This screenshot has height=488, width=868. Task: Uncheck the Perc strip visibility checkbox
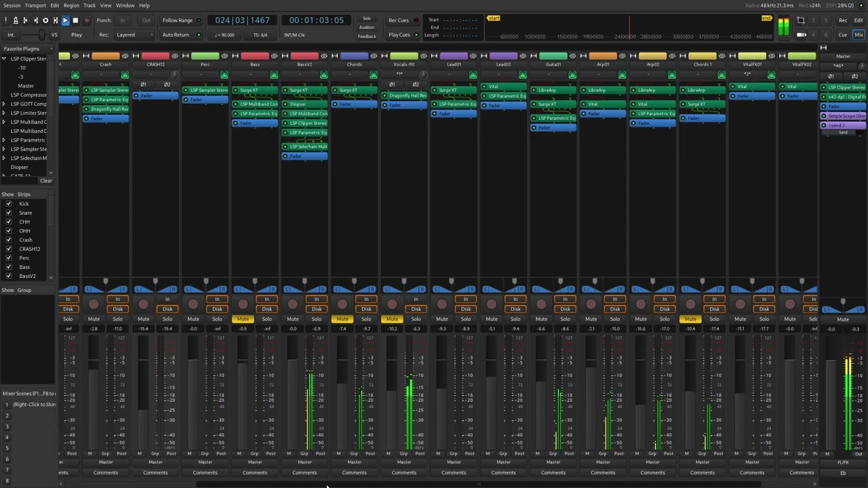pyautogui.click(x=9, y=258)
